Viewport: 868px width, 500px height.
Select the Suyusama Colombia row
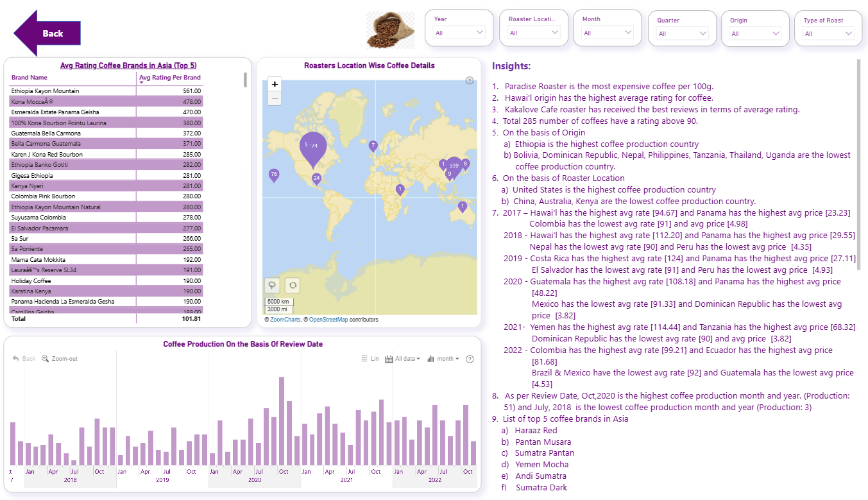tap(106, 218)
